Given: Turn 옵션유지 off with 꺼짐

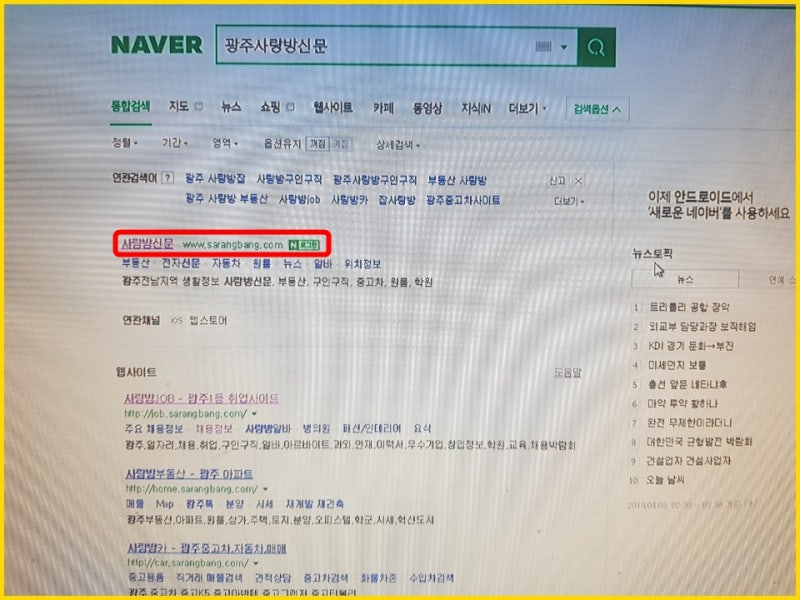Looking at the screenshot, I should [317, 144].
